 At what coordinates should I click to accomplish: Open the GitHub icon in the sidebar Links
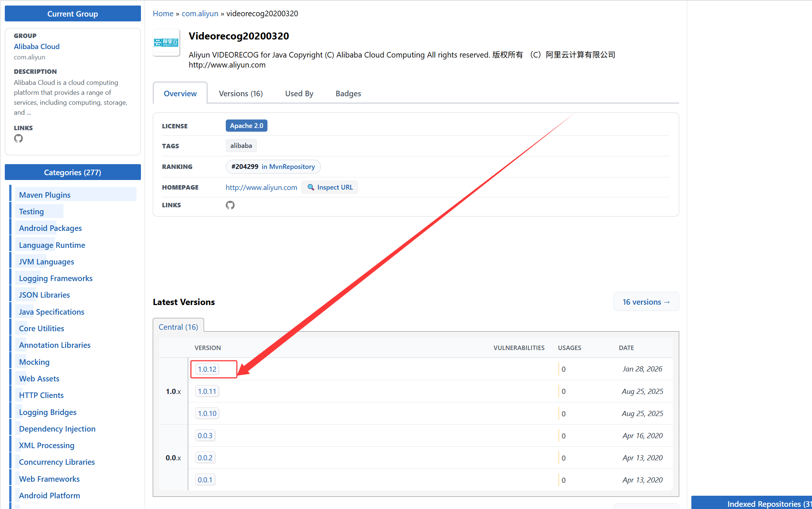point(18,138)
